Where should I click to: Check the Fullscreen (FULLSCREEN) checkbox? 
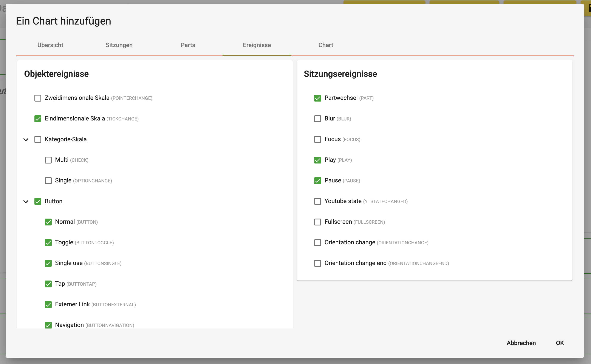click(318, 222)
